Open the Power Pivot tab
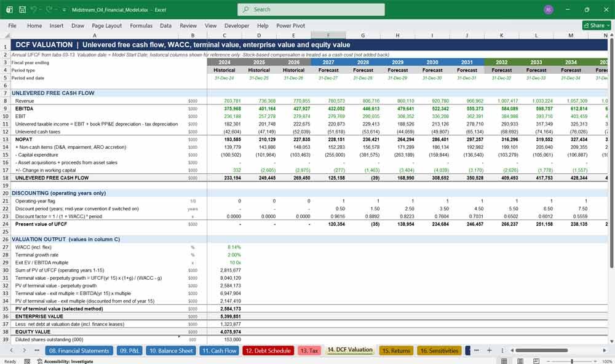Image resolution: width=615 pixels, height=364 pixels. click(291, 25)
